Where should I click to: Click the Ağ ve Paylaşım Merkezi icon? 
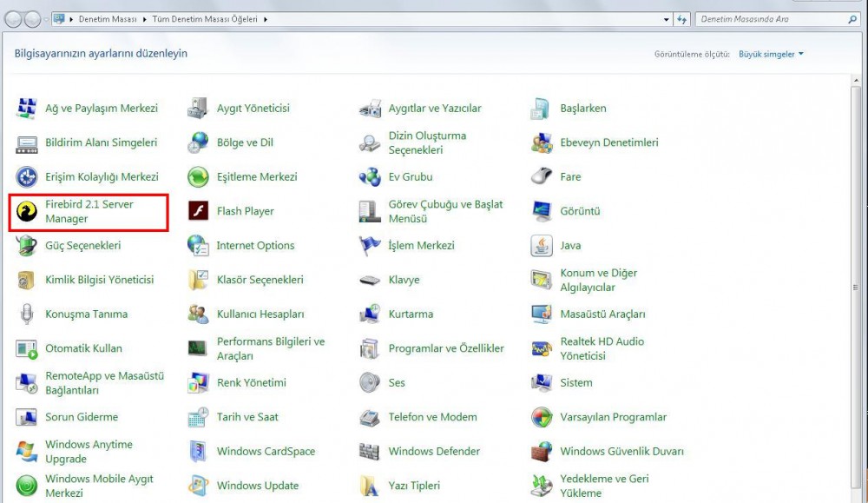(x=26, y=108)
